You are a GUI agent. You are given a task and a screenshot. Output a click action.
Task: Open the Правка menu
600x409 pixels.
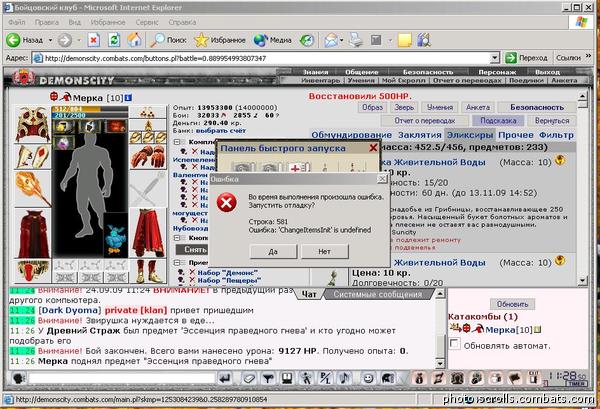[x=47, y=22]
